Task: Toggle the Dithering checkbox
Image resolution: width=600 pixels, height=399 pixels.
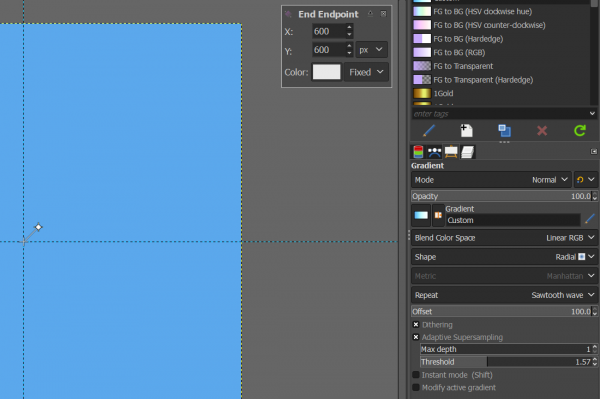Action: coord(416,324)
